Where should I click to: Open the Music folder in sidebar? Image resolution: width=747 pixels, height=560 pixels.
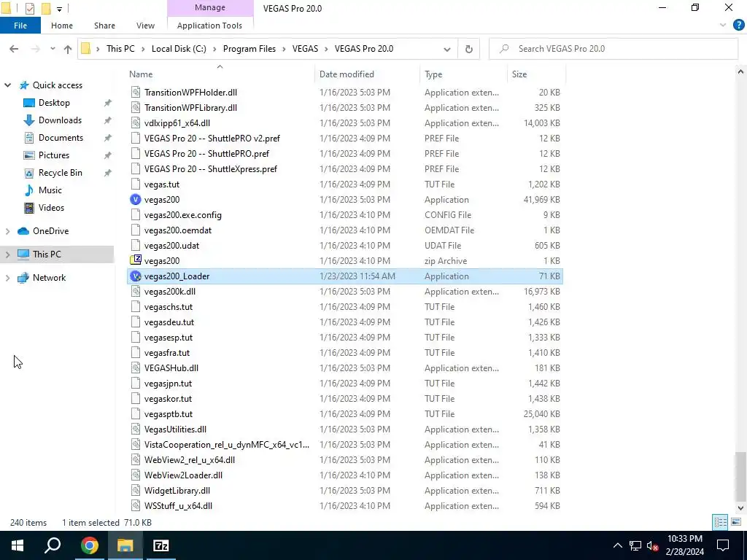50,190
